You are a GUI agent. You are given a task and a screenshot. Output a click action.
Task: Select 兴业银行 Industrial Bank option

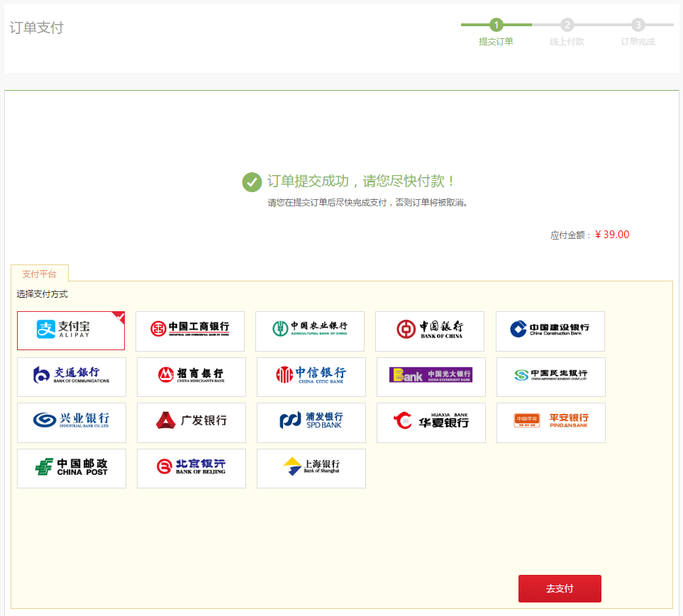72,422
